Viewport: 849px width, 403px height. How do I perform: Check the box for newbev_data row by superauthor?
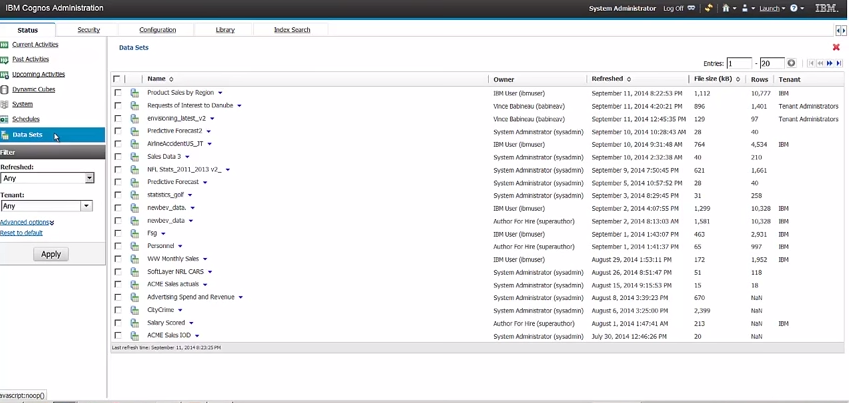click(117, 221)
